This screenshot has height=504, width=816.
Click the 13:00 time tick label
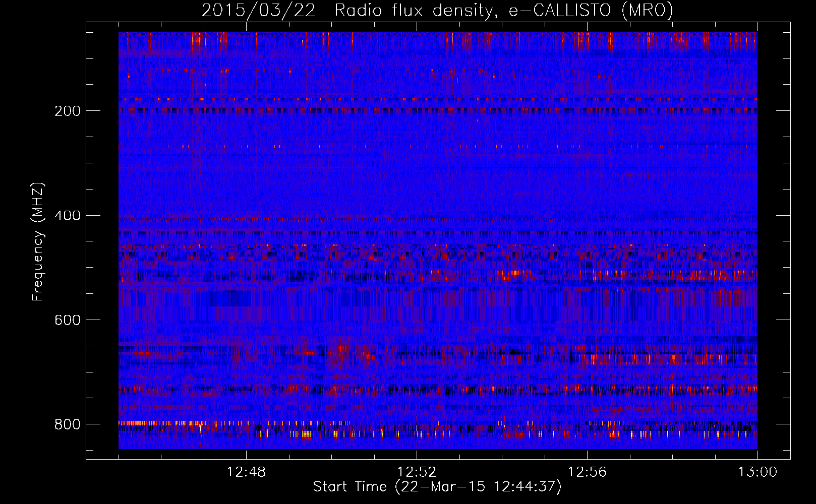coord(757,472)
